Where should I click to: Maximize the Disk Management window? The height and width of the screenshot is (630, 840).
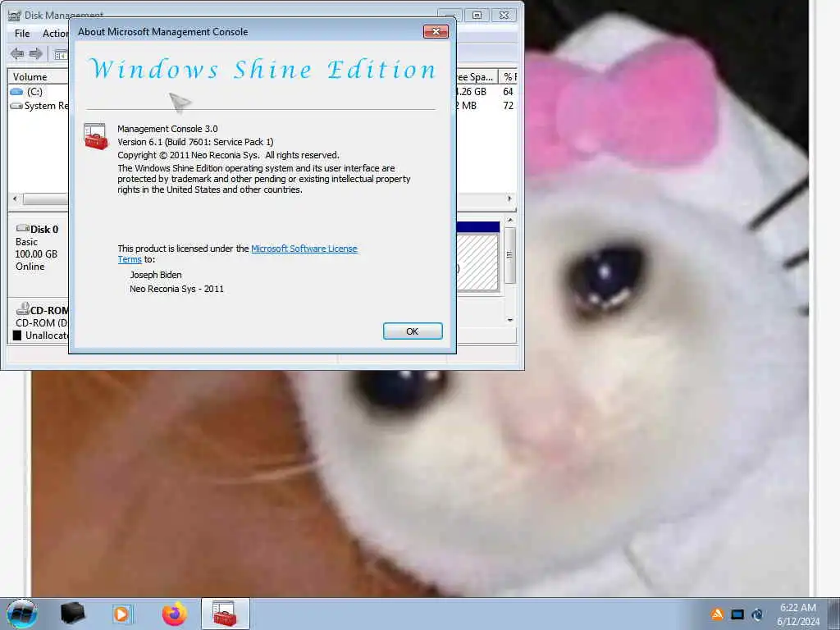tap(477, 15)
